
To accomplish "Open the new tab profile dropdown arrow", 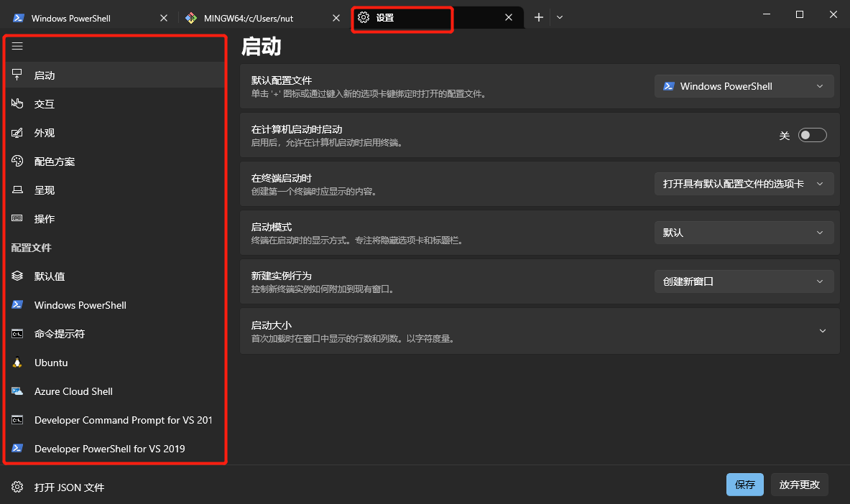I will pos(560,17).
